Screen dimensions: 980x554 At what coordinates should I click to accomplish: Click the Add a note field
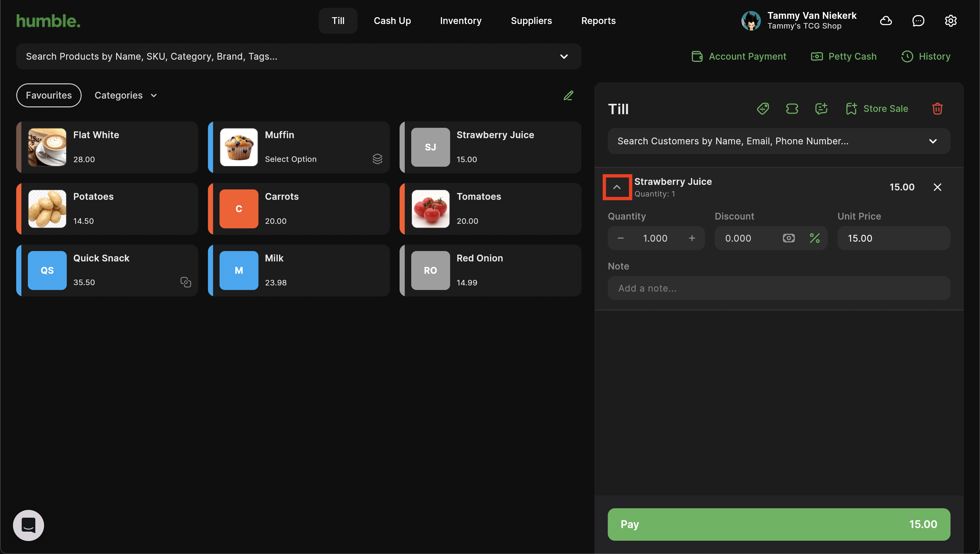(x=779, y=288)
